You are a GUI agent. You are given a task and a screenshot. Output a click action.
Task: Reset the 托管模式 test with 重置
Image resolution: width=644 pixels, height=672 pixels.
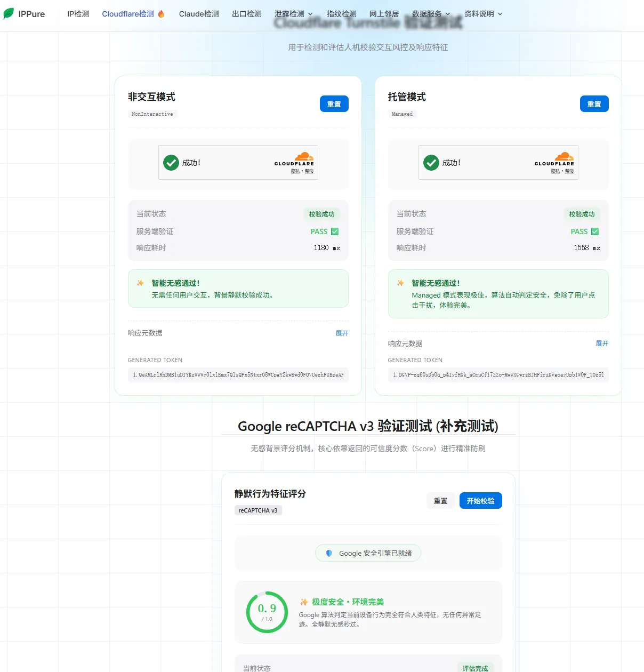pyautogui.click(x=594, y=104)
